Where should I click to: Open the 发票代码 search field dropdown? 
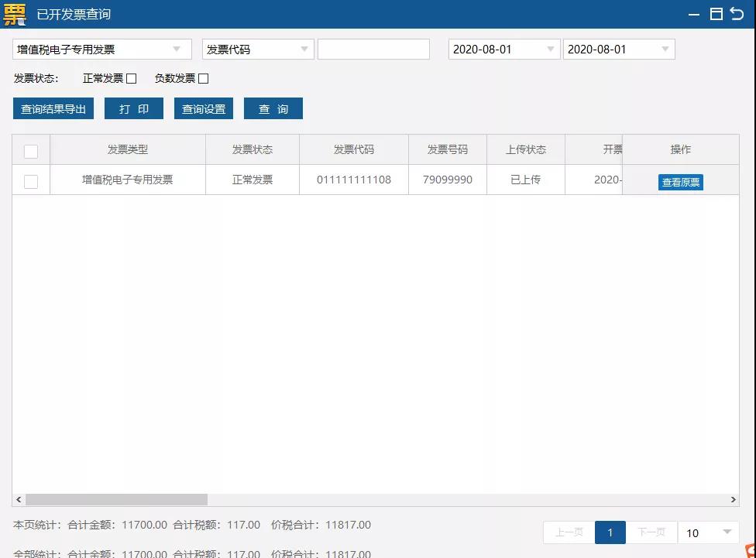point(305,48)
